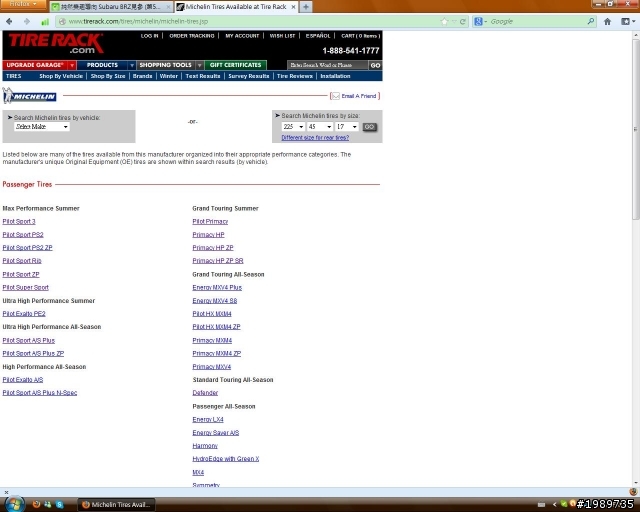Open My Account link
The height and width of the screenshot is (512, 640).
(x=242, y=36)
